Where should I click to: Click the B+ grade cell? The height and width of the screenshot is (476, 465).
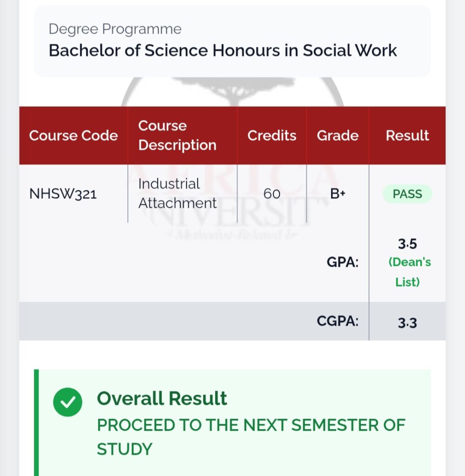pyautogui.click(x=338, y=194)
